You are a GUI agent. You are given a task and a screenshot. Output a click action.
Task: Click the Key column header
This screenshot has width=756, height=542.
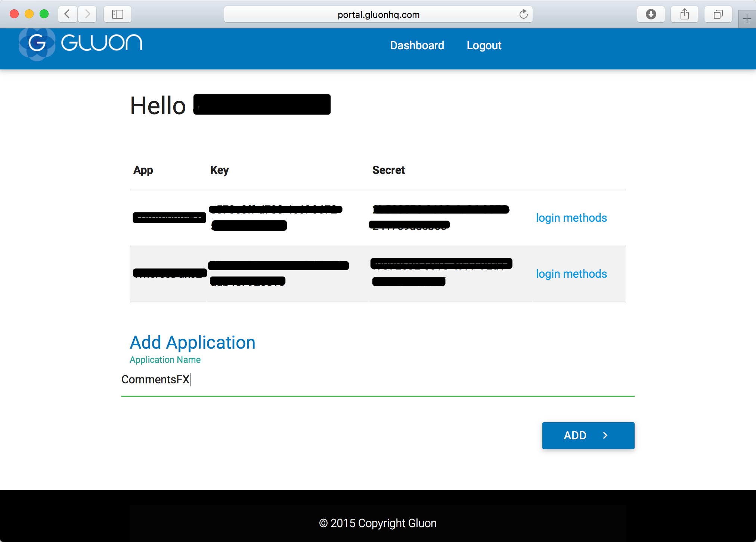[219, 170]
